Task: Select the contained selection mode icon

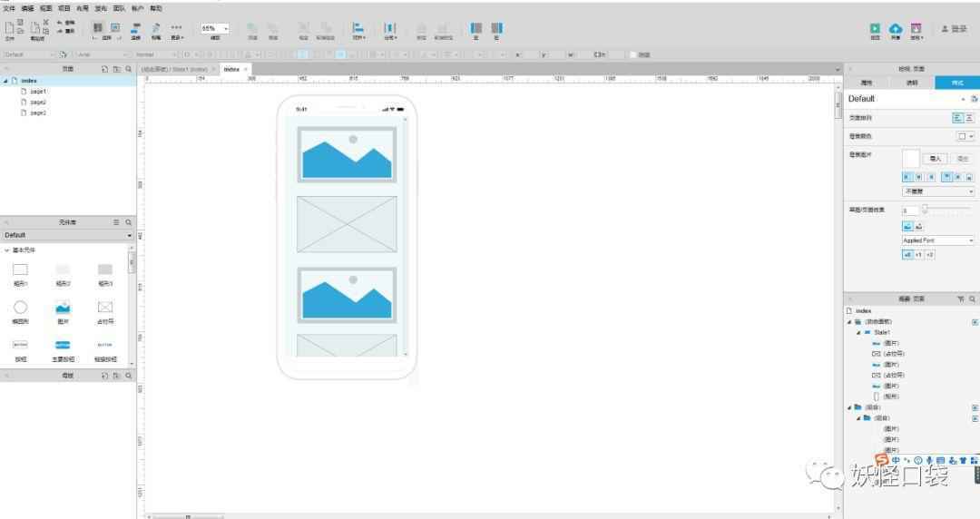Action: [115, 27]
